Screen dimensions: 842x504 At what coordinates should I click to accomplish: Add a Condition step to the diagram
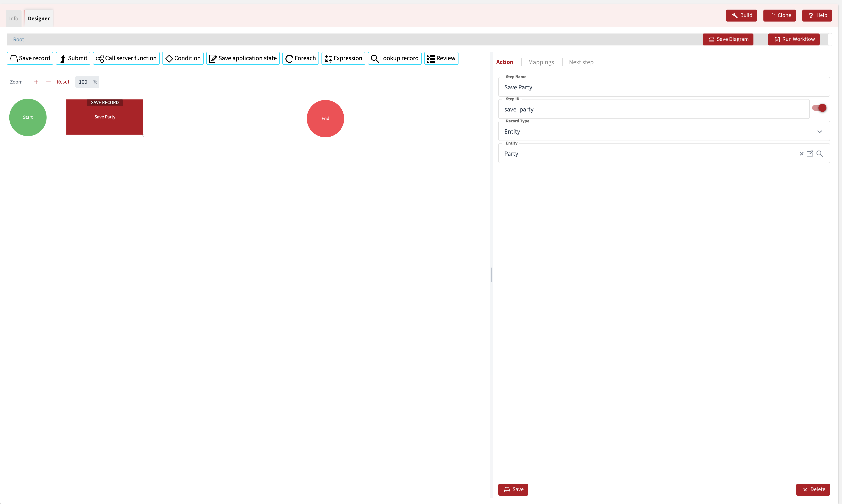coord(183,58)
